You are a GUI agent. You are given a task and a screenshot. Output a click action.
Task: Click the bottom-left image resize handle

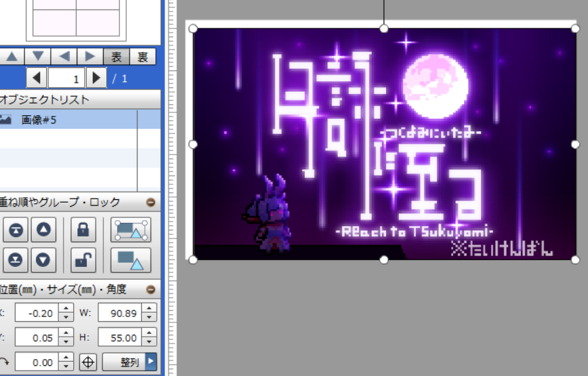193,259
